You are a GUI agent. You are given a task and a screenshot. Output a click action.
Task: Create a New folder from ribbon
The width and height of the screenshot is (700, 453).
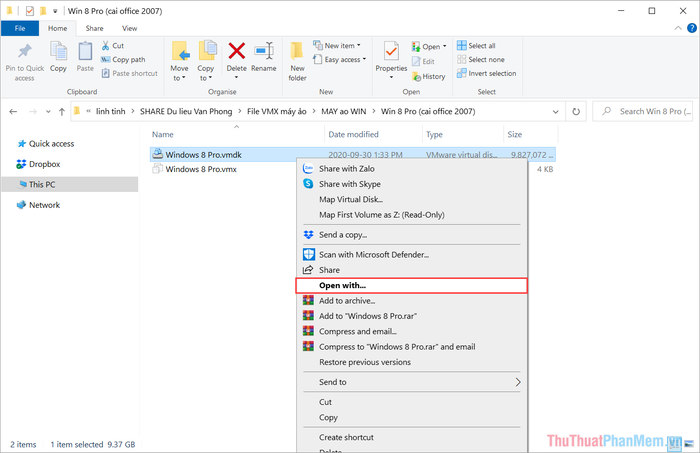click(x=297, y=61)
